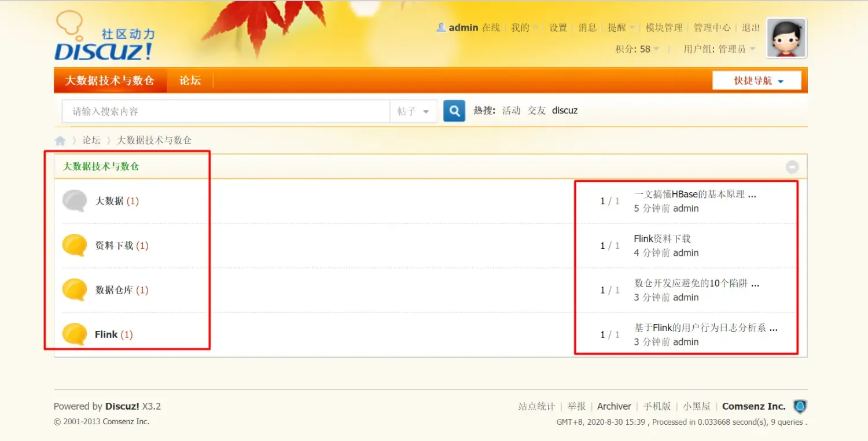This screenshot has height=441, width=868.
Task: Click the admin avatar picture
Action: point(786,38)
